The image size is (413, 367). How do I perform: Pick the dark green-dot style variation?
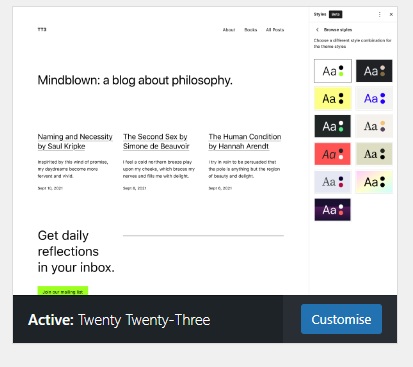[x=333, y=126]
